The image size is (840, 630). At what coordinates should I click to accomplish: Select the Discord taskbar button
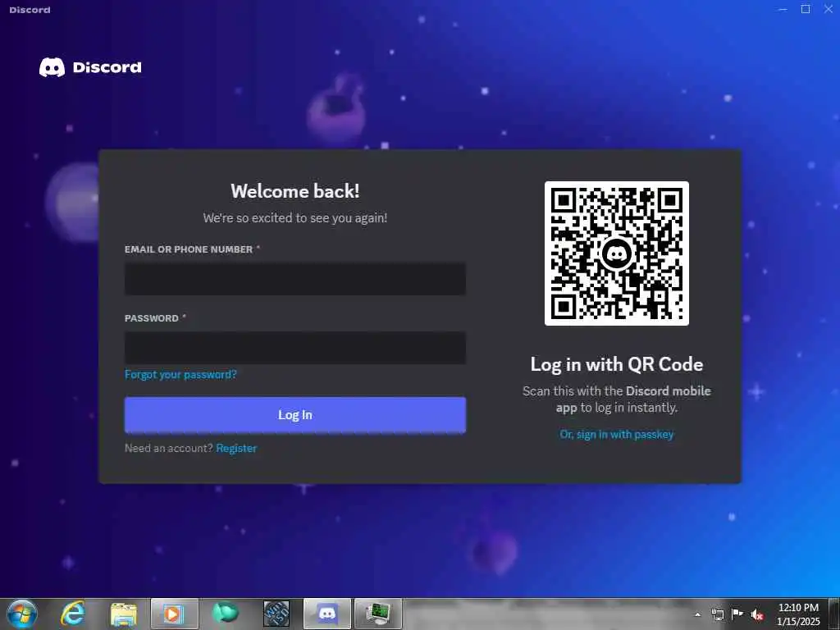(327, 614)
